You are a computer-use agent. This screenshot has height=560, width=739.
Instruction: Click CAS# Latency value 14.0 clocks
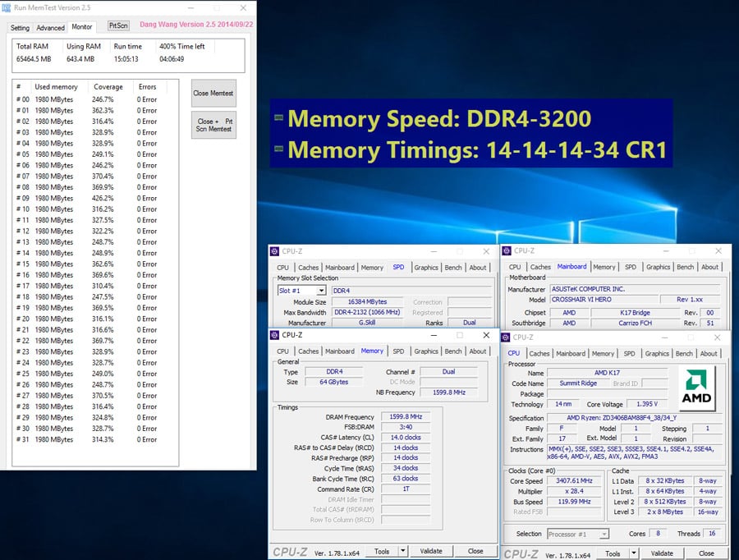406,438
